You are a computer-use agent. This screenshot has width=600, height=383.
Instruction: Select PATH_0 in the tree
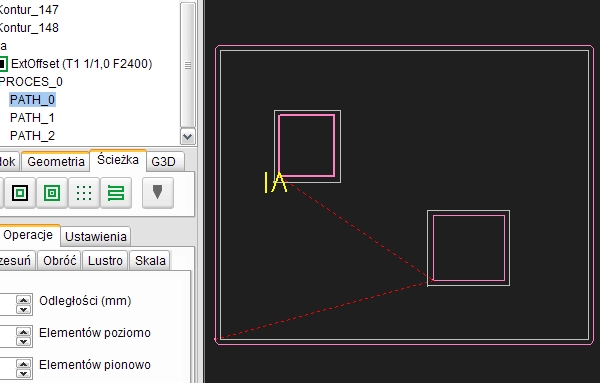tap(33, 99)
